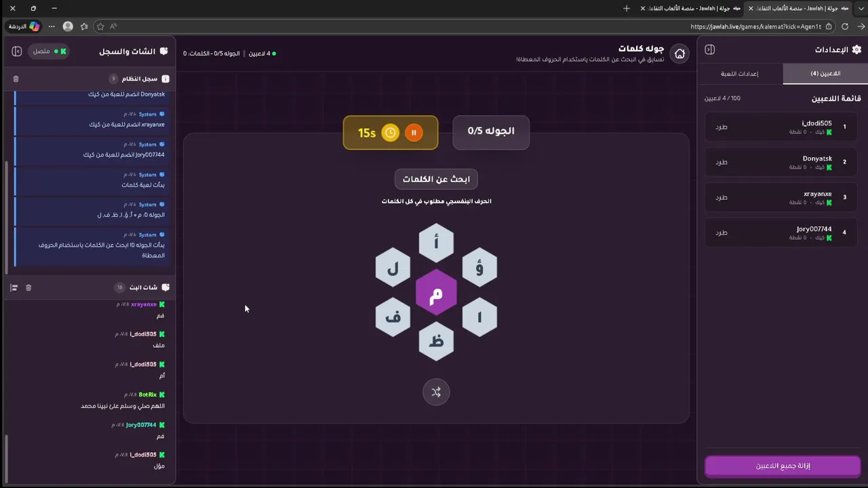
Task: Click the ابحث عن الكلمات label
Action: tap(436, 179)
